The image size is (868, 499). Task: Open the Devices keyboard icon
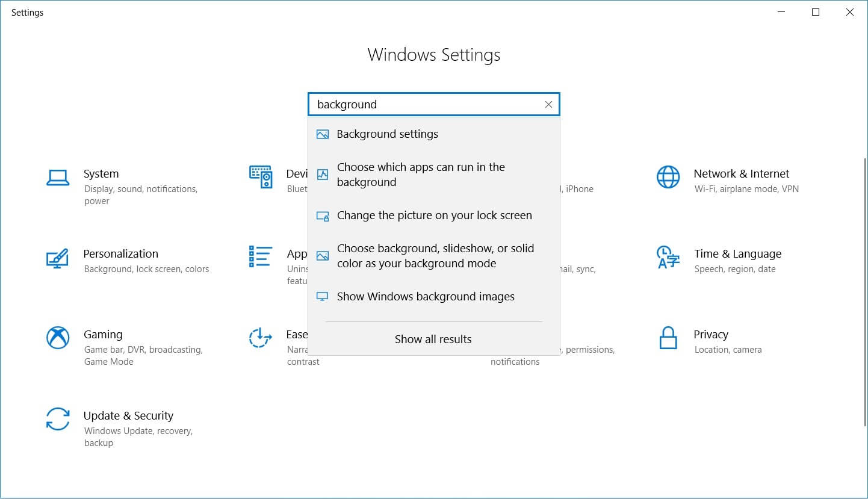click(x=261, y=177)
